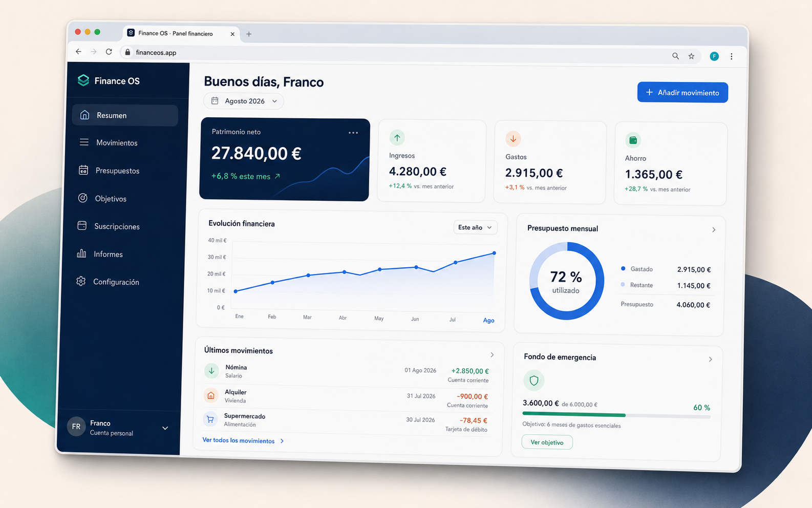Click the browser profile avatar F
This screenshot has width=812, height=508.
[714, 56]
